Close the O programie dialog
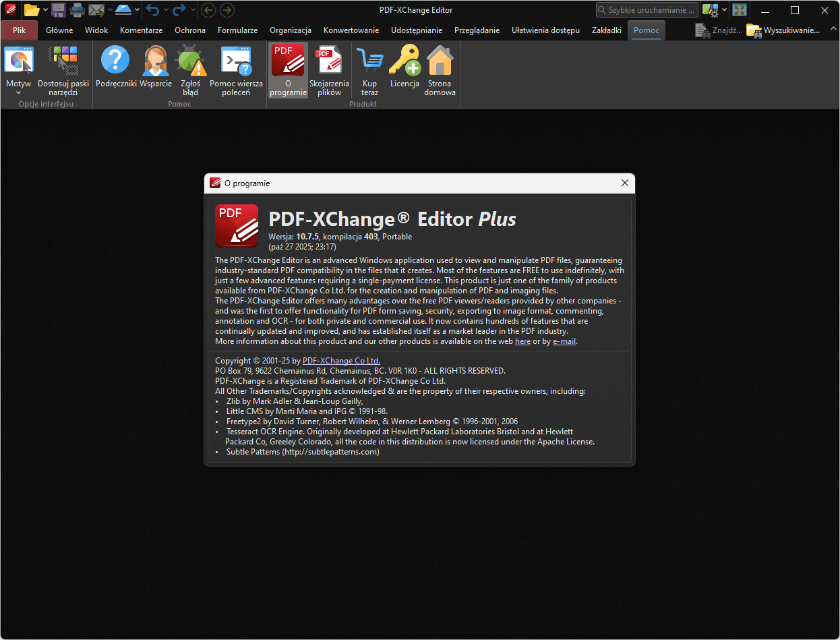840x640 pixels. [x=624, y=183]
